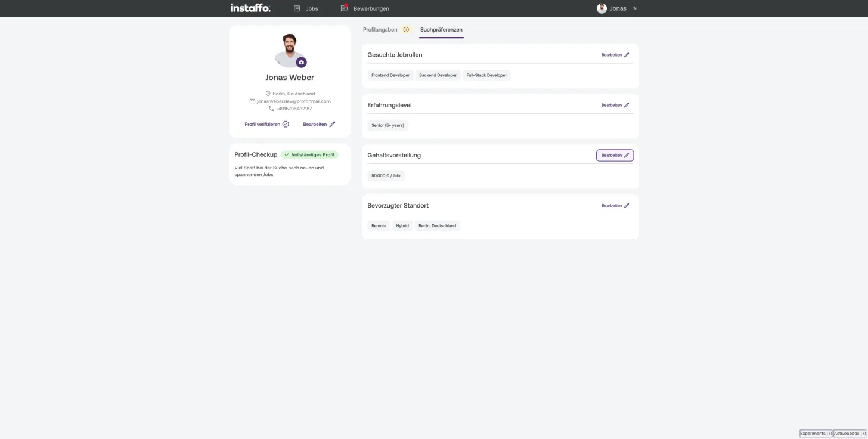The image size is (868, 439).
Task: Expand the Experiments panel at bottom right
Action: coord(816,434)
